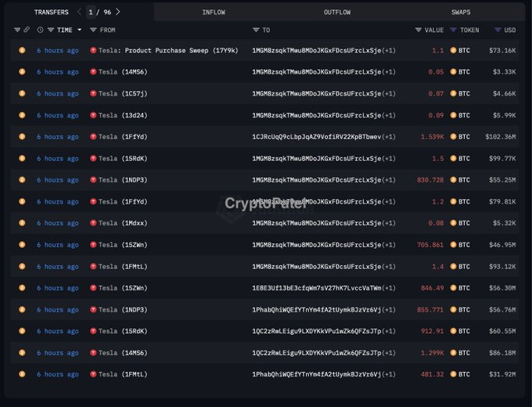Image resolution: width=532 pixels, height=407 pixels.
Task: Open the TIME column filter icon
Action: (51, 30)
